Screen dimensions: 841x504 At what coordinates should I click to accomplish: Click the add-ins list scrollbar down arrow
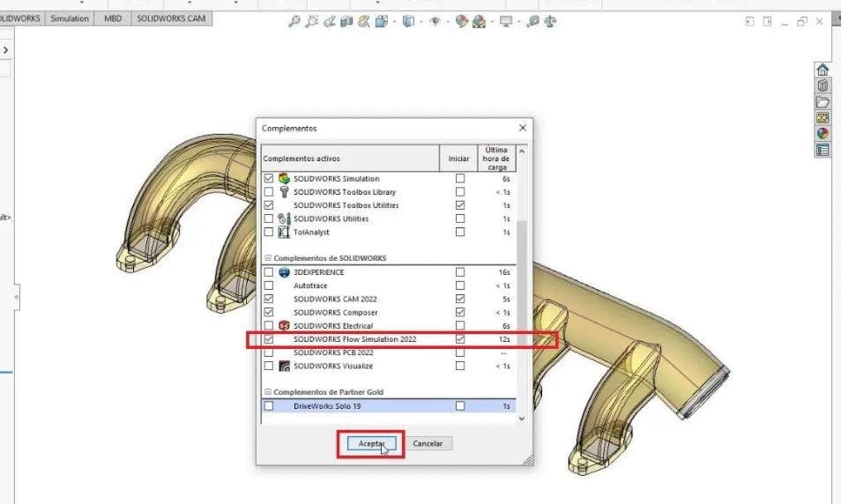click(522, 419)
